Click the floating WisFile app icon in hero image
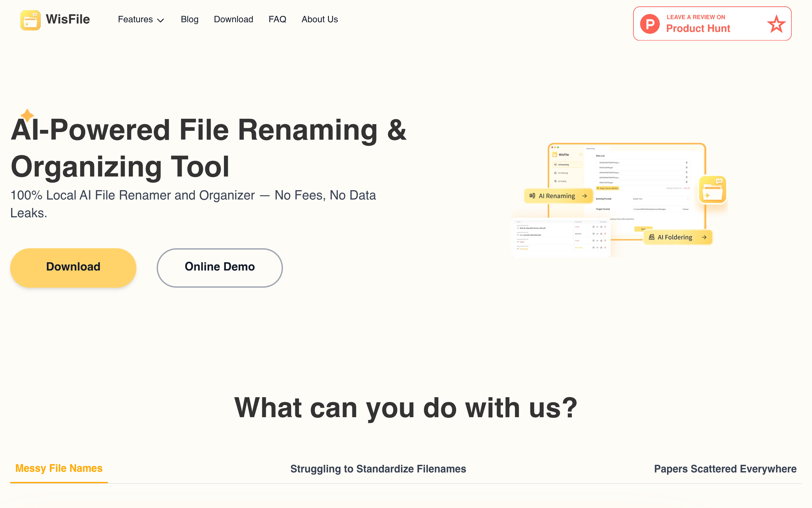 pos(712,190)
